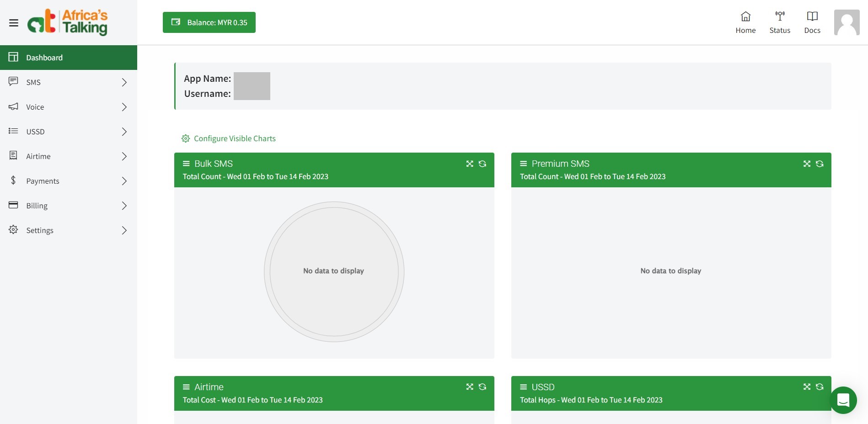Refresh the Airtime chart
868x424 pixels.
click(x=482, y=387)
